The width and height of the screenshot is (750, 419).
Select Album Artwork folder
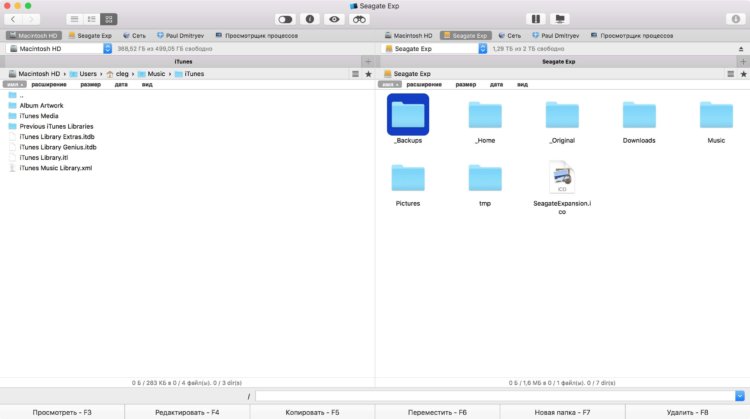tap(36, 105)
